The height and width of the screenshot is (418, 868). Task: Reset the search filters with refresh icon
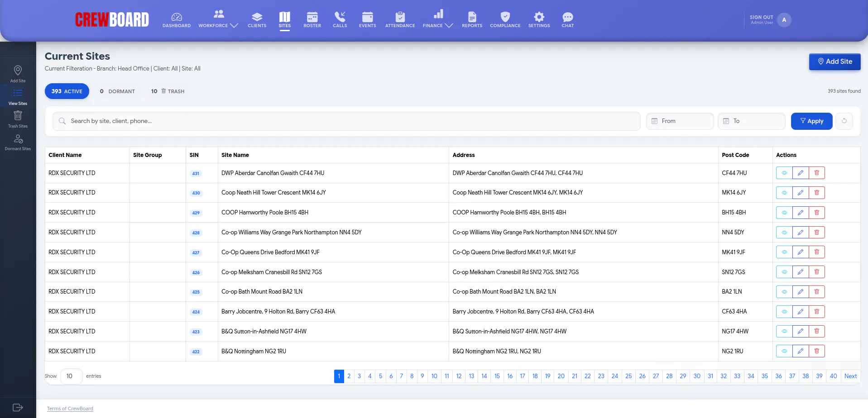844,121
